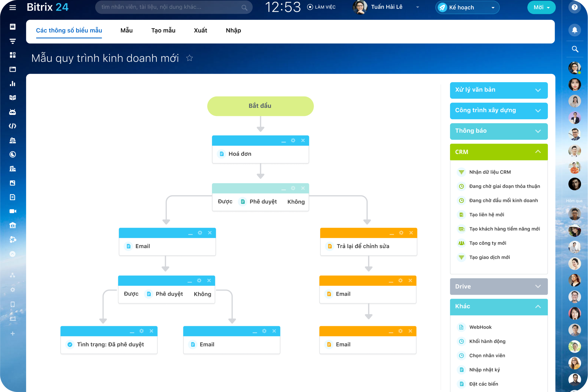Expand the Xử lý văn bản section

(538, 90)
